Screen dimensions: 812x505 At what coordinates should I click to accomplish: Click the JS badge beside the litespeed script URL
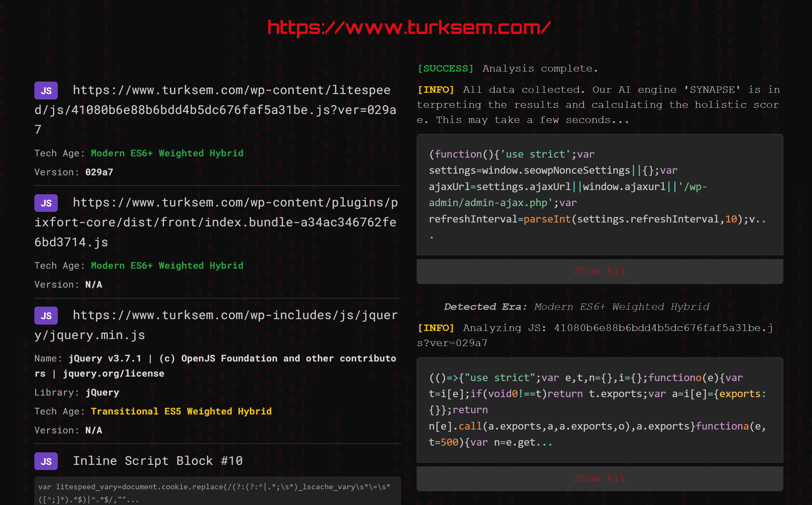[46, 91]
